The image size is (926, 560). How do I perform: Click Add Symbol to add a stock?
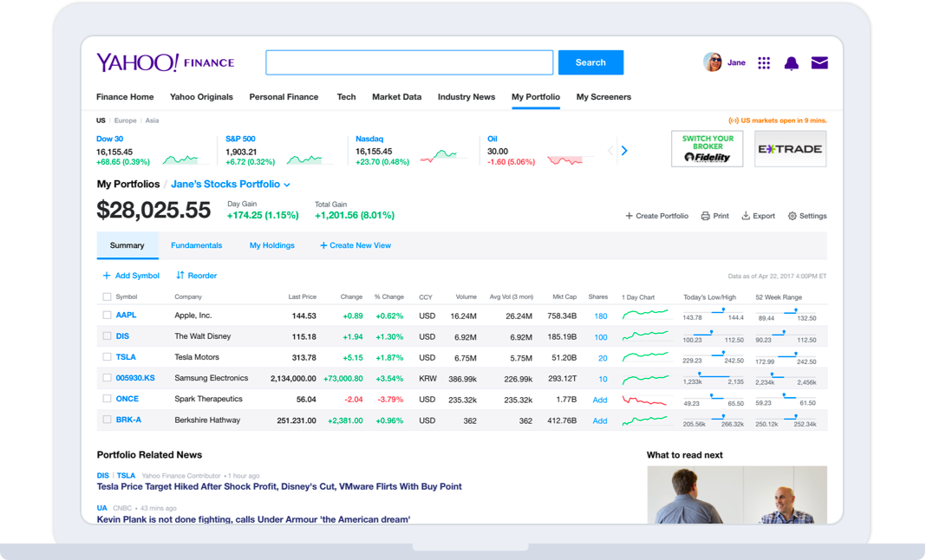[x=131, y=275]
